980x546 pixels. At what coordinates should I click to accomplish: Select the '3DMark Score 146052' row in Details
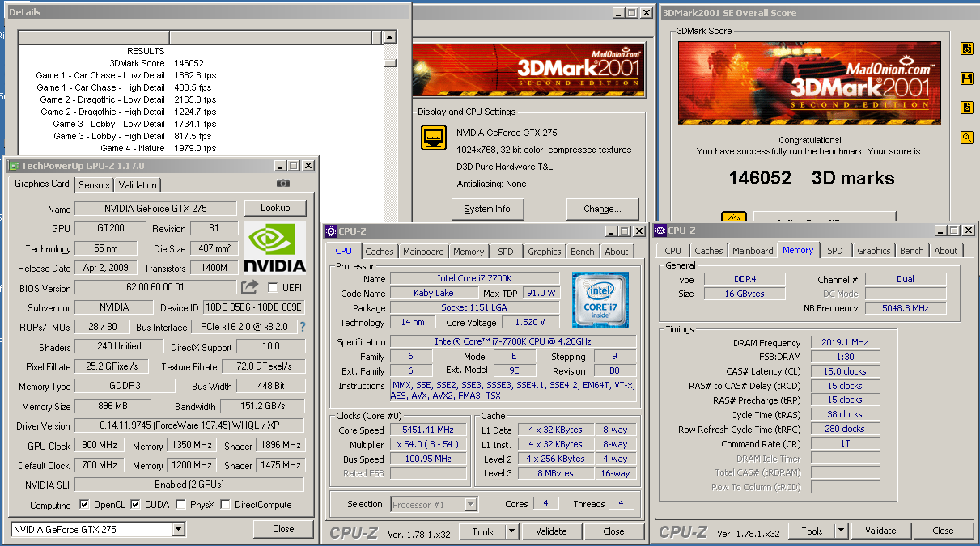coord(200,63)
